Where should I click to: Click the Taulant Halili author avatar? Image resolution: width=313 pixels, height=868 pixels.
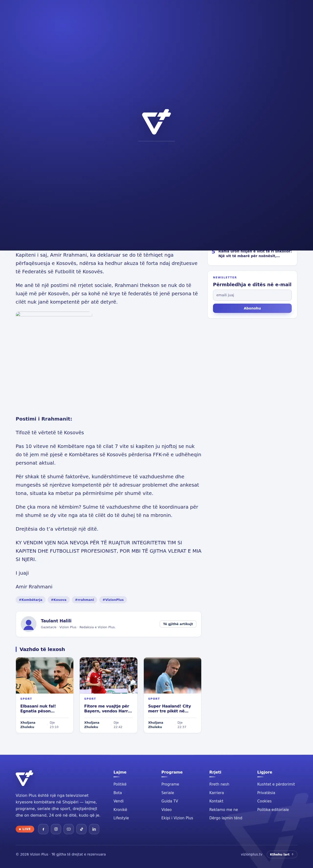(x=29, y=624)
